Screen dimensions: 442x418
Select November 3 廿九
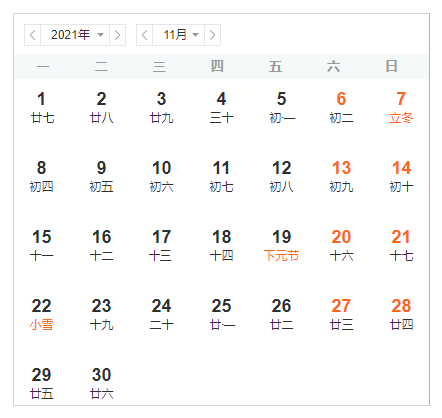(162, 108)
